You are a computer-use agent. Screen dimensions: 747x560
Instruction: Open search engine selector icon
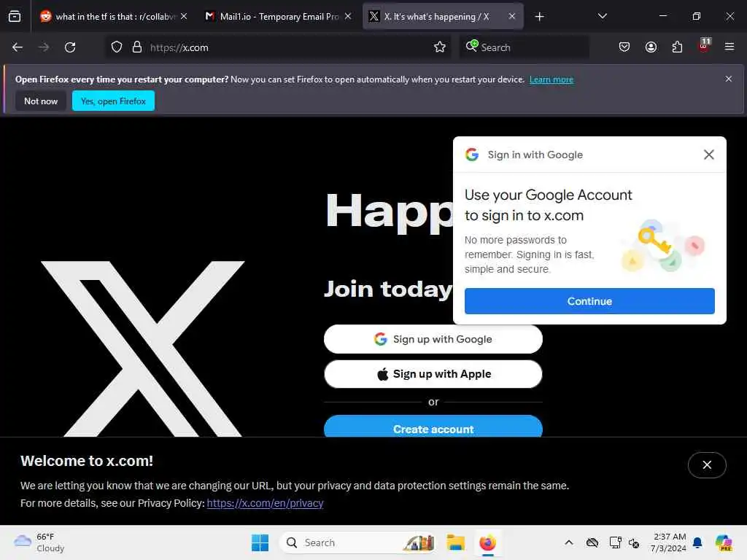pyautogui.click(x=472, y=46)
